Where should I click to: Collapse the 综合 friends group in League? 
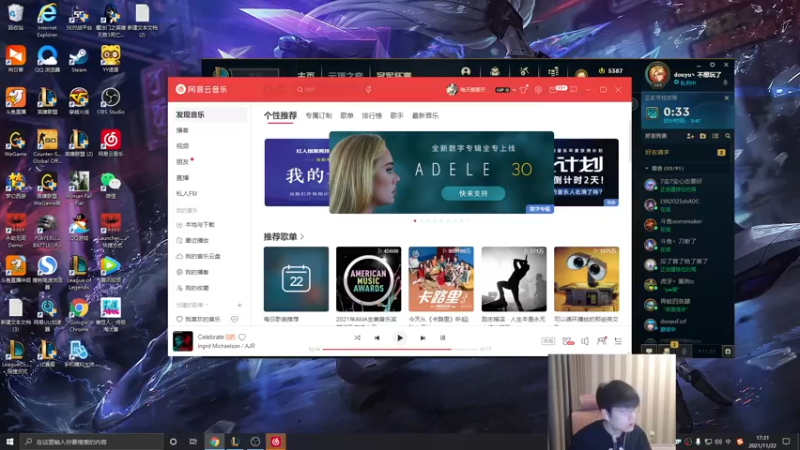coord(647,168)
